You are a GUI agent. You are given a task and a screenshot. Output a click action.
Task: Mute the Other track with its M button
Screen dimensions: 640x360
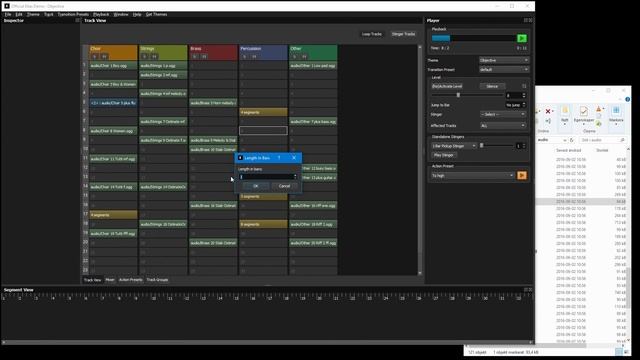[x=304, y=57]
